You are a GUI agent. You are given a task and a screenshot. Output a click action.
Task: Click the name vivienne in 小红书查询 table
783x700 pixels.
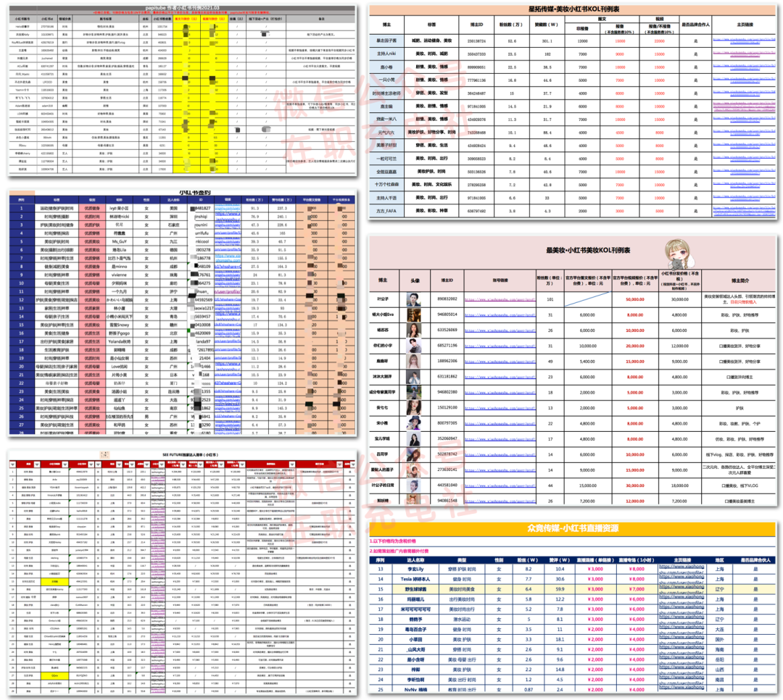tap(119, 275)
